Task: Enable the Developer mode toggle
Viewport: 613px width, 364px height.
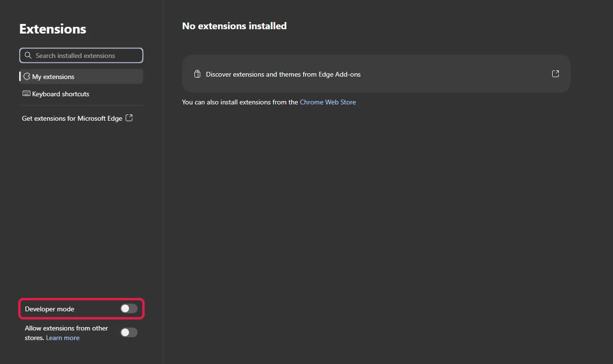Action: 129,309
